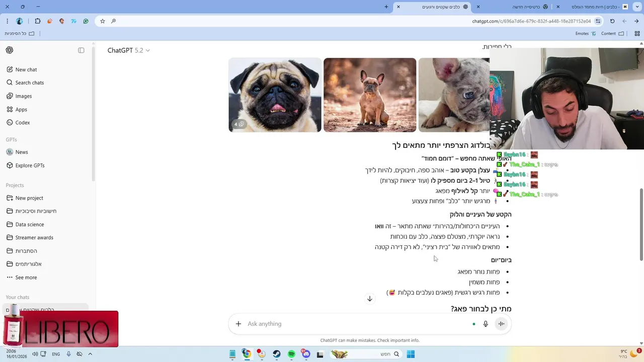Click the zoom magnifier icon in the address bar
Viewport: 644px width, 362px height.
tap(114, 21)
